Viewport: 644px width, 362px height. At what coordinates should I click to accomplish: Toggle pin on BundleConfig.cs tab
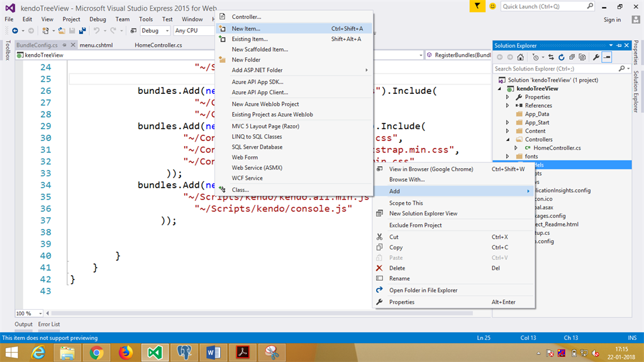tap(65, 45)
